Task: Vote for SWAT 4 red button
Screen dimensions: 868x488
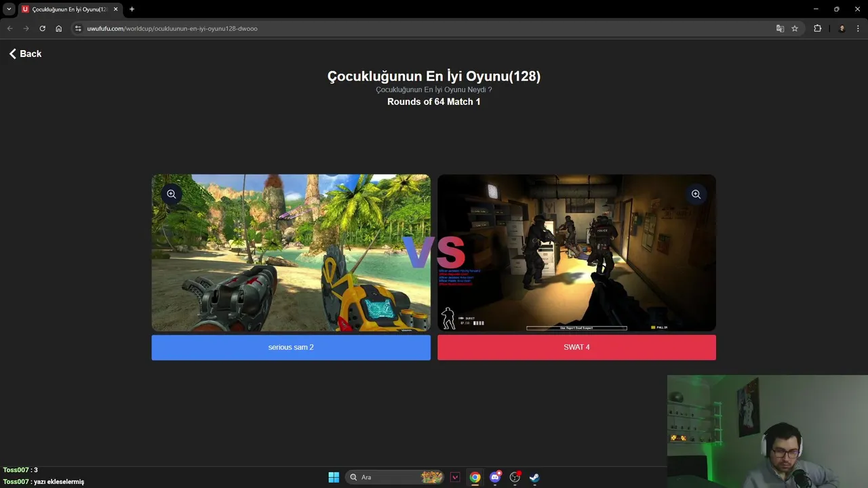Action: [576, 347]
